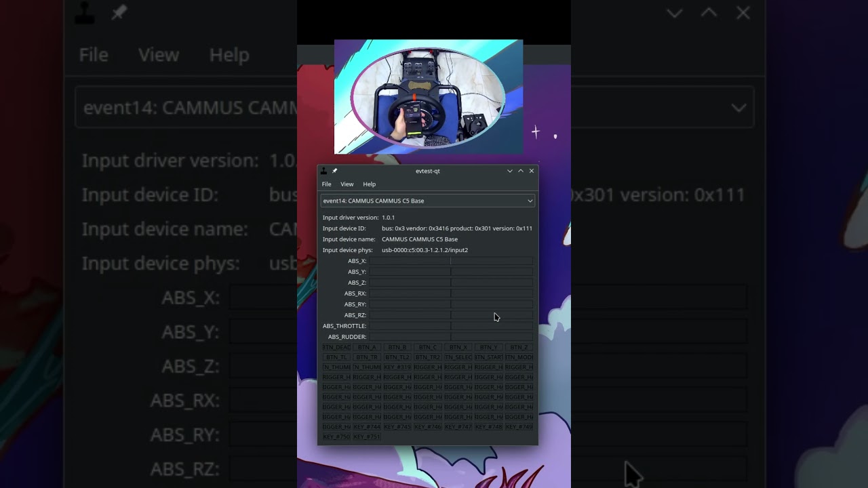Select the KEY_#748 button indicator
Image resolution: width=868 pixels, height=488 pixels.
click(489, 427)
